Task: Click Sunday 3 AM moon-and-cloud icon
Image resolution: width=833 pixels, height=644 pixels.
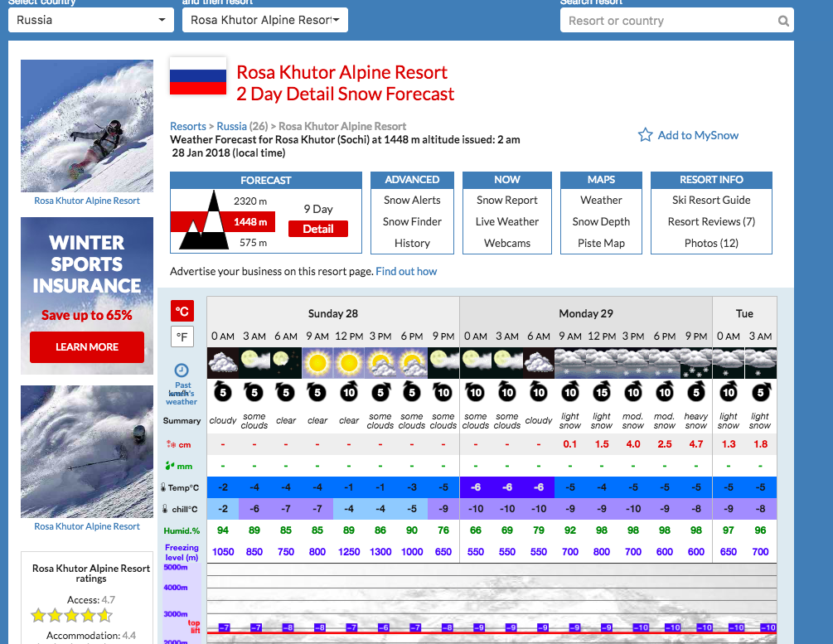Action: (x=254, y=363)
